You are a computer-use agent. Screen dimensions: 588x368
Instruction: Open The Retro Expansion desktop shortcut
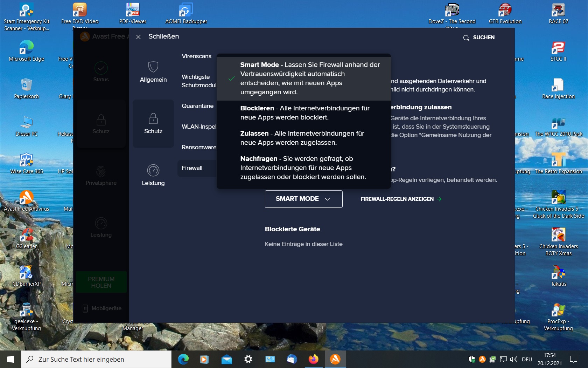coord(559,164)
